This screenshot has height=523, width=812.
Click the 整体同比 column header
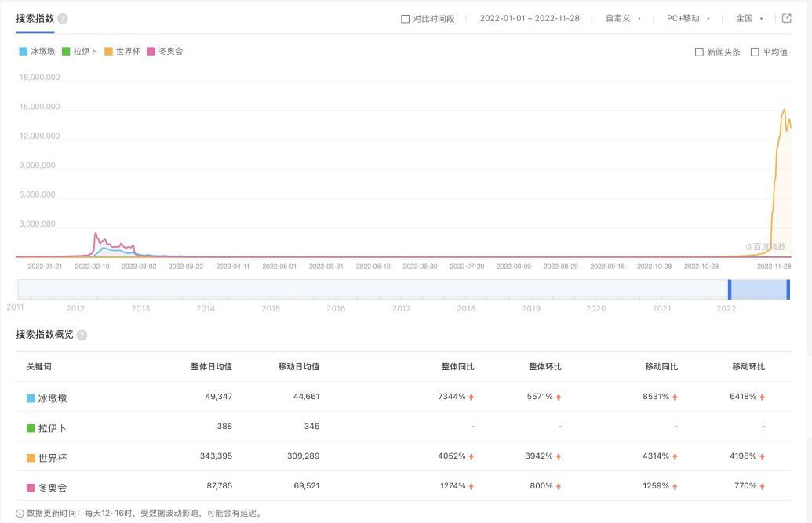(x=458, y=367)
